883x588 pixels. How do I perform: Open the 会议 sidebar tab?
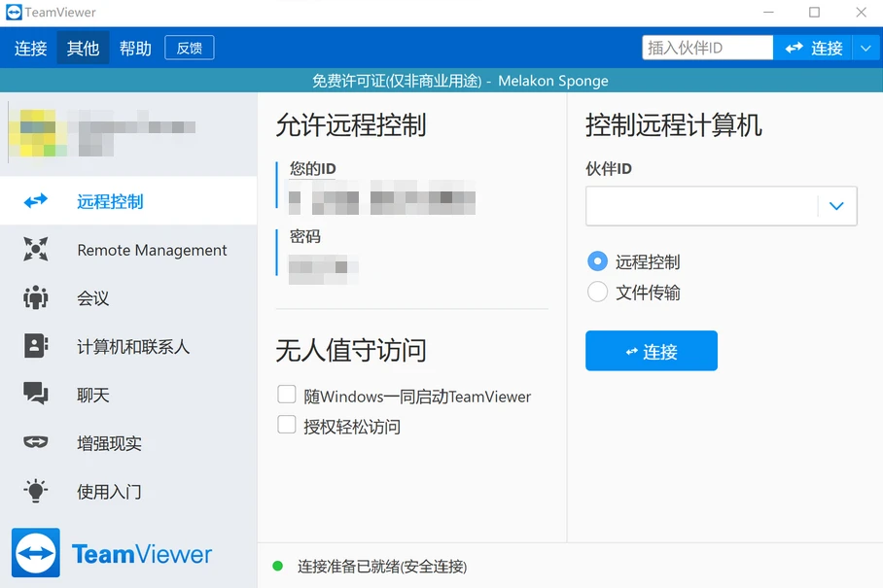point(128,297)
